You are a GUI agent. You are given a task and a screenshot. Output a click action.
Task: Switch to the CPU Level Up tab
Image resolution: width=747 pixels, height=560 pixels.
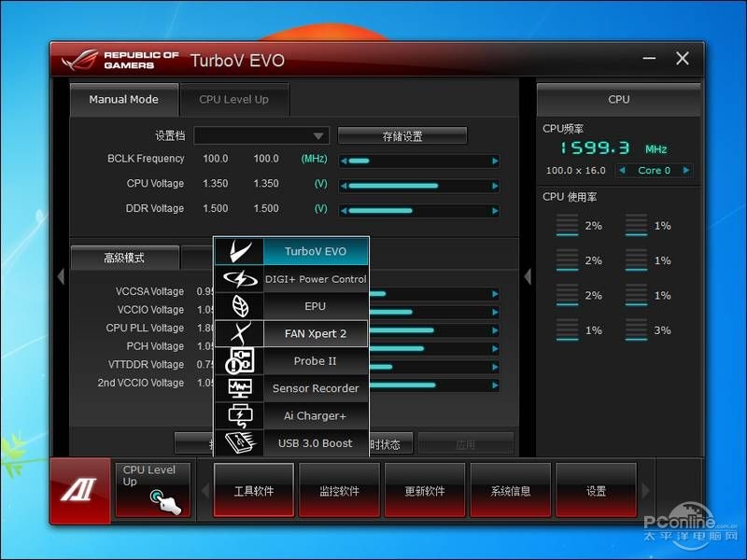(234, 99)
